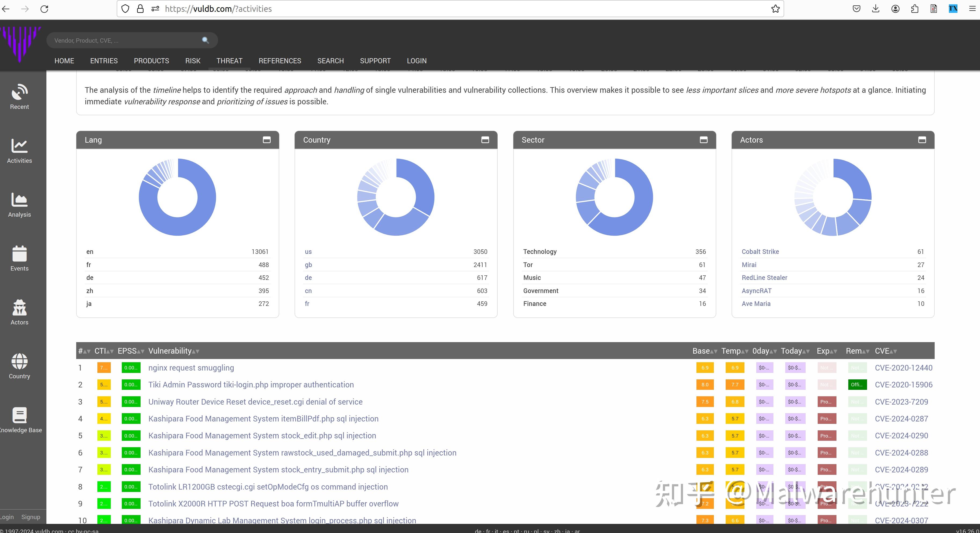Screen dimensions: 980x533
Task: Open the Analysis sidebar icon
Action: pos(19,200)
